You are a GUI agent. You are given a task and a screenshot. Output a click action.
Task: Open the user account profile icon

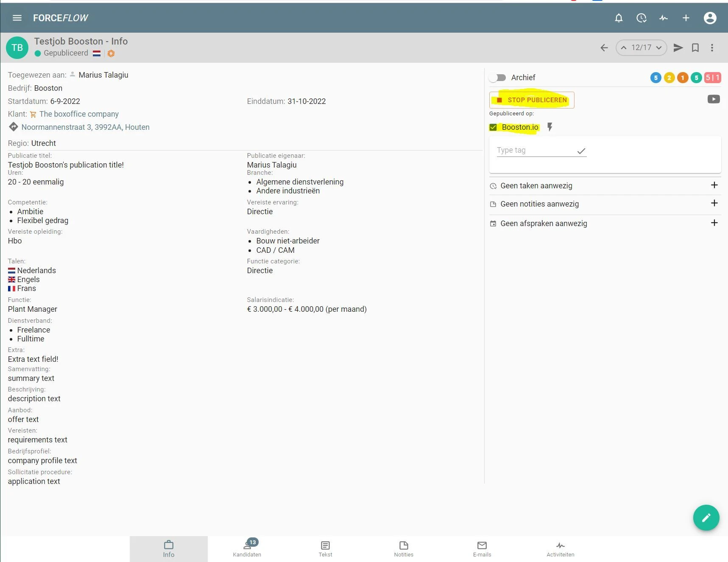(x=710, y=18)
